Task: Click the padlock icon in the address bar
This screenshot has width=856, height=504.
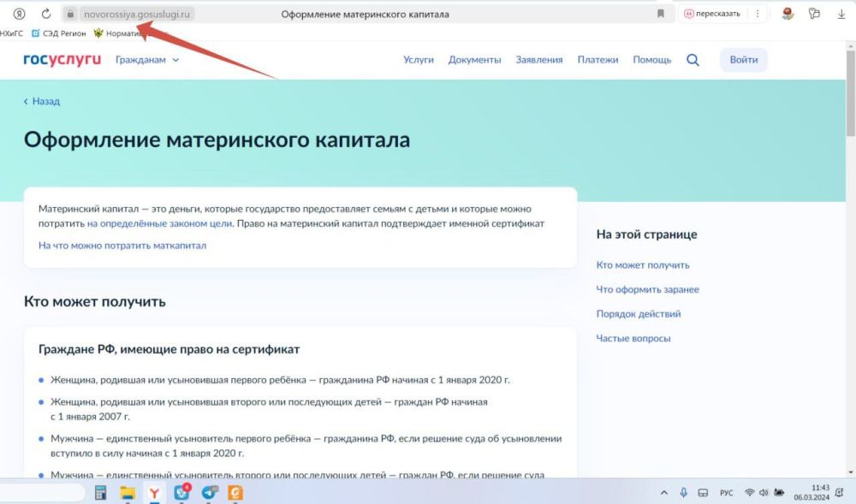Action: pyautogui.click(x=71, y=14)
